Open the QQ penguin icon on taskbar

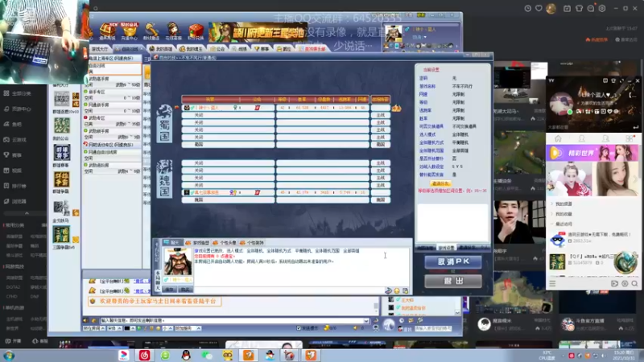coord(186,355)
